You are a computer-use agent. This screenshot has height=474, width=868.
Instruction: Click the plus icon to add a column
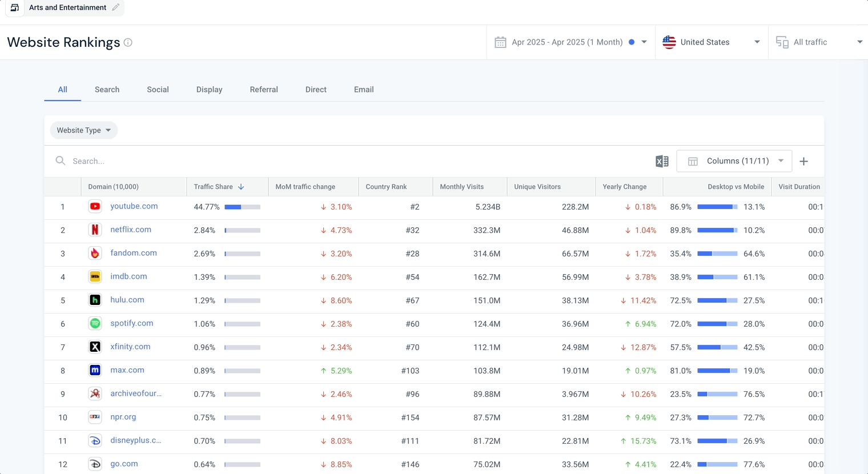pyautogui.click(x=803, y=161)
